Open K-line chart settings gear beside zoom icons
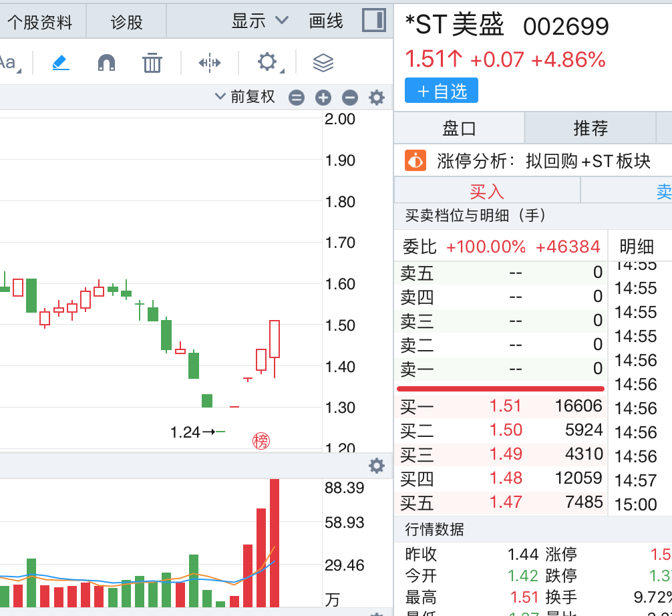672x616 pixels. coord(377,98)
